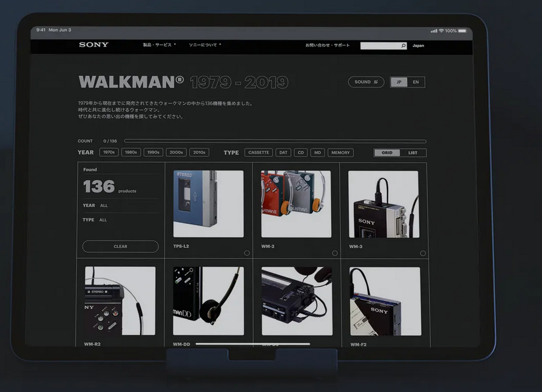The image size is (542, 392).
Task: Click the 136 products found count
Action: (x=109, y=187)
